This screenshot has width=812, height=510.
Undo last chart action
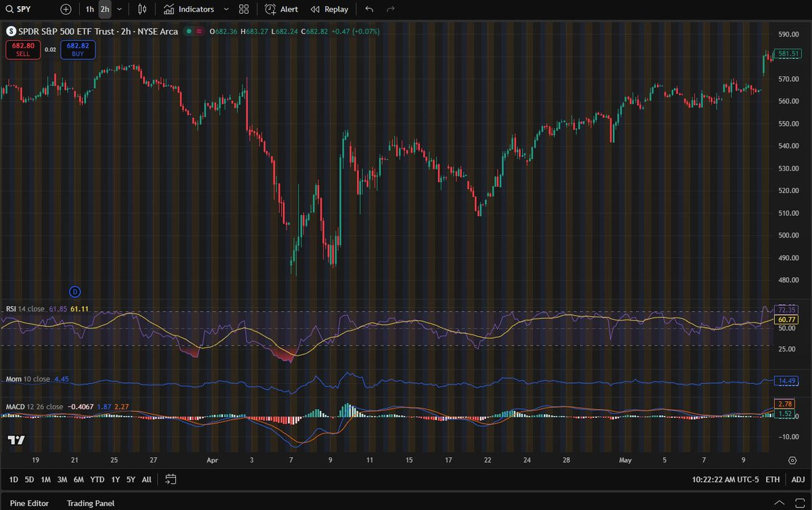(368, 9)
